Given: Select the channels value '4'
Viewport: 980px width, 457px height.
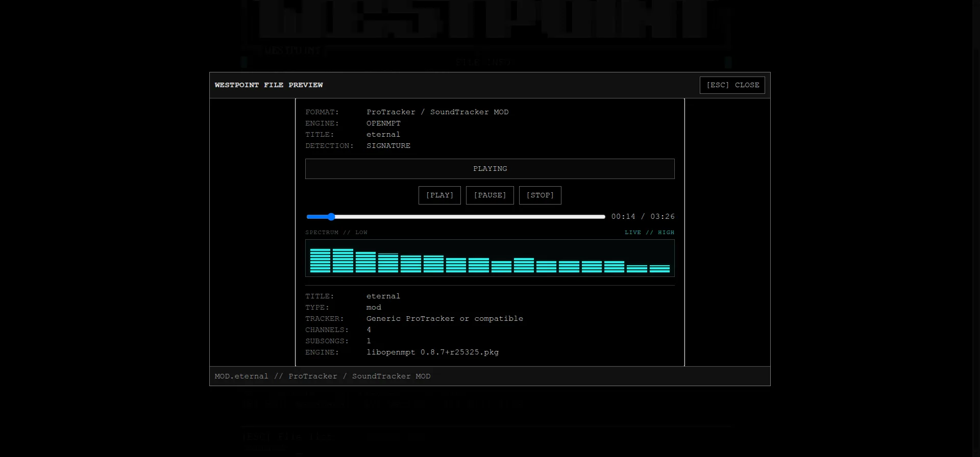Looking at the screenshot, I should tap(369, 330).
